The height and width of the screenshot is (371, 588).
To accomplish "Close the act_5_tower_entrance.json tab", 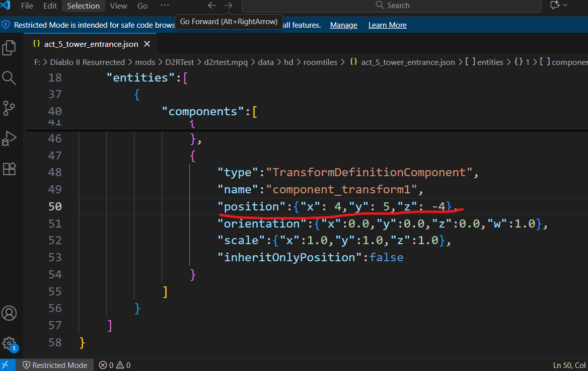I will pos(147,44).
